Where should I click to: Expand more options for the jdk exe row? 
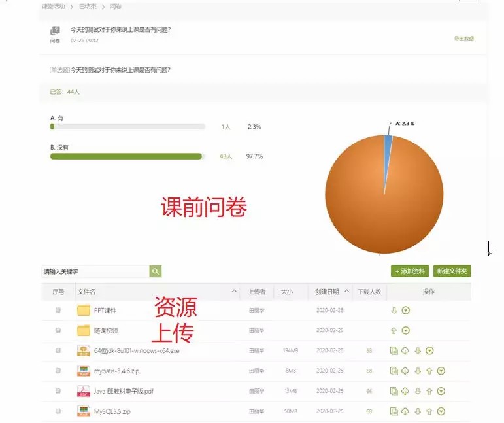429,351
